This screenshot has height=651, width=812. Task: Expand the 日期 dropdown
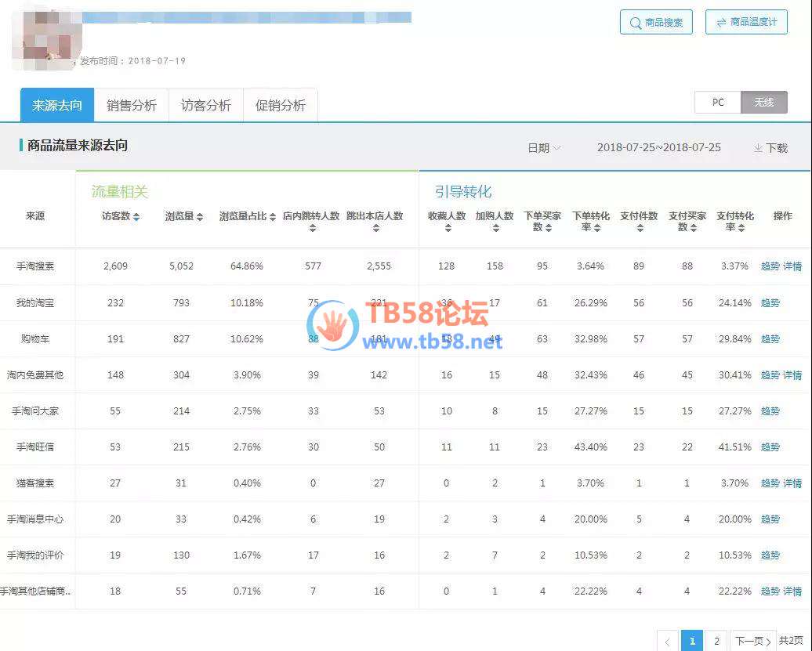(x=544, y=147)
